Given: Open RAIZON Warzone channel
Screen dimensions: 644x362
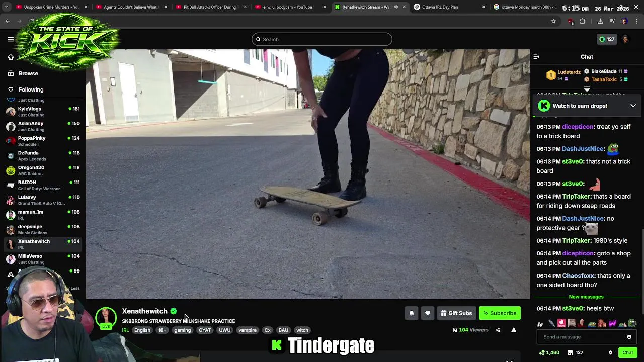Looking at the screenshot, I should (x=43, y=185).
